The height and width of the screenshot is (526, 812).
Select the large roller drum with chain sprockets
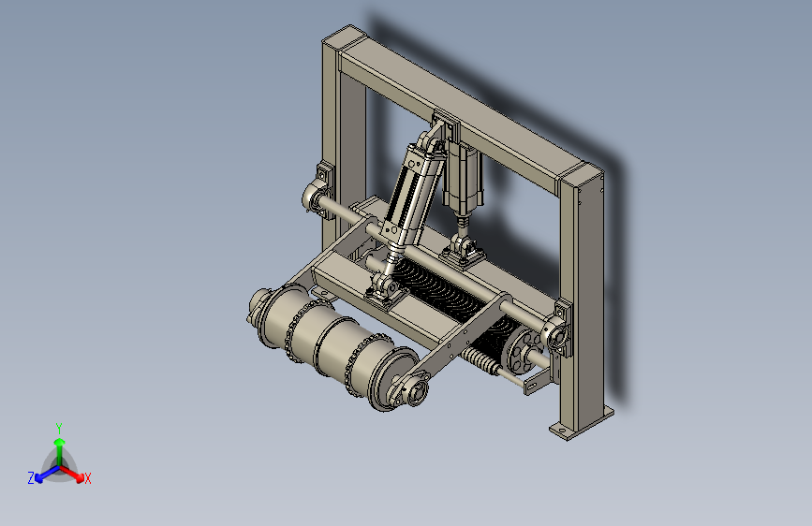334,348
